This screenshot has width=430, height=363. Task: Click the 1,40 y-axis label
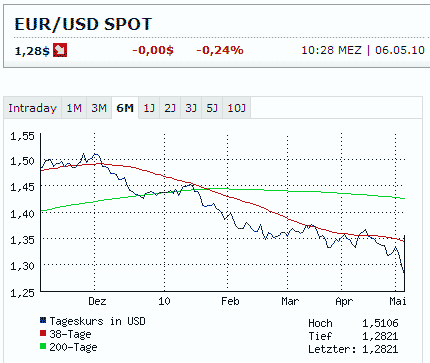tap(22, 214)
